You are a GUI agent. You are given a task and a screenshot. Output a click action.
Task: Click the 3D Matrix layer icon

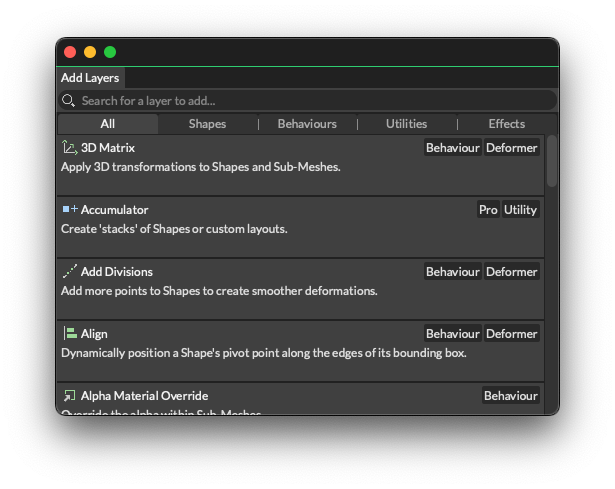pyautogui.click(x=69, y=148)
